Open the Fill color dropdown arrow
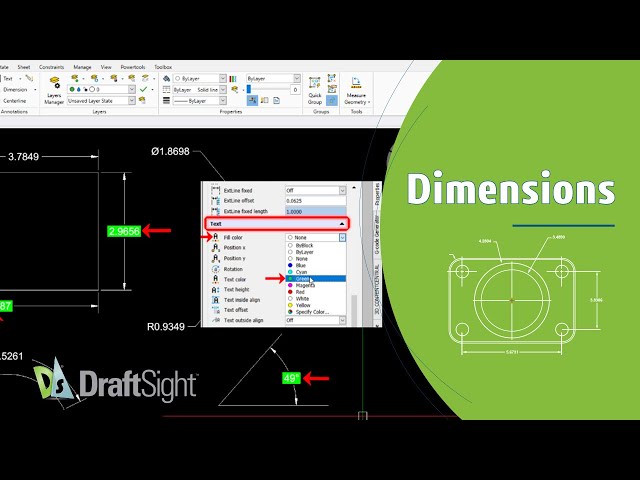Viewport: 640px width, 480px height. [342, 237]
